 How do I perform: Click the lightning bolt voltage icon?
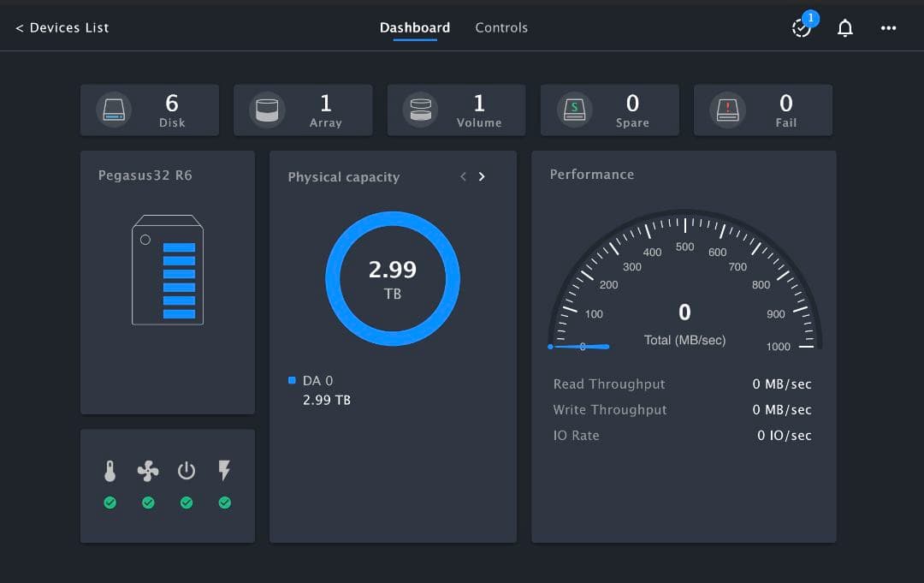tap(224, 470)
